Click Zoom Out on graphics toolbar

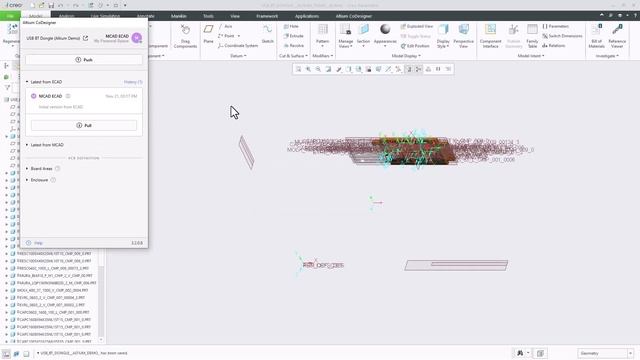click(x=318, y=69)
